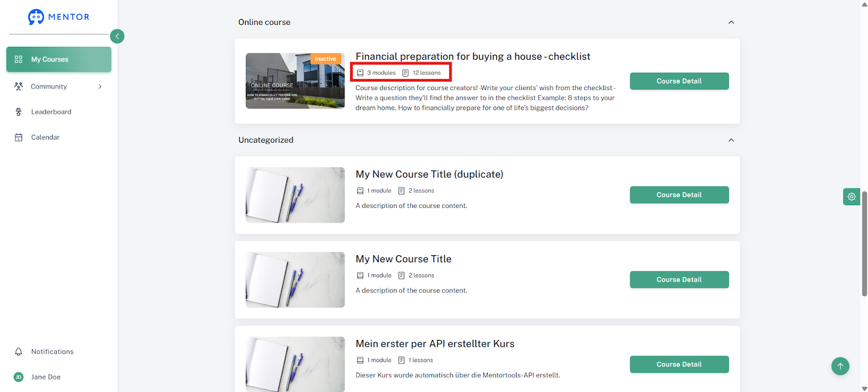Open Course Detail for Financial preparation checklist
868x392 pixels.
[679, 81]
